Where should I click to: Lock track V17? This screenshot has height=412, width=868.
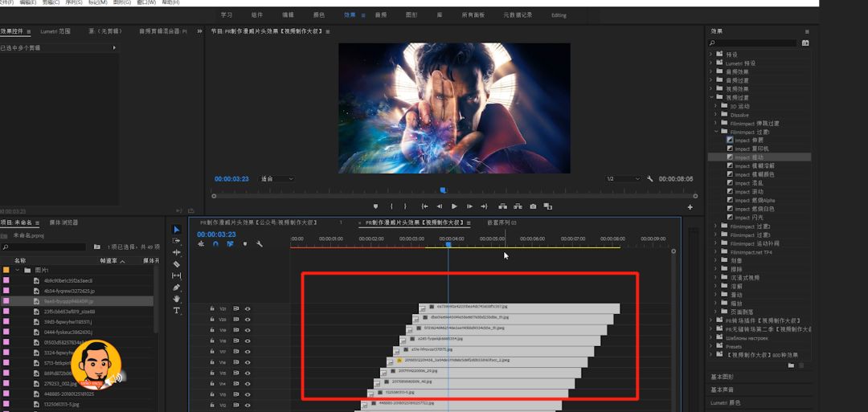tap(212, 352)
